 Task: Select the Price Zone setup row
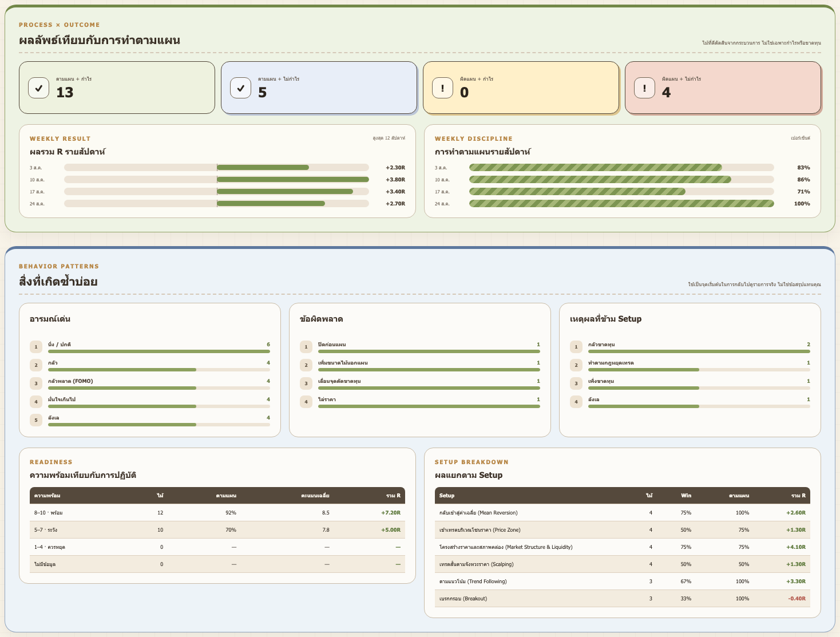coord(623,530)
